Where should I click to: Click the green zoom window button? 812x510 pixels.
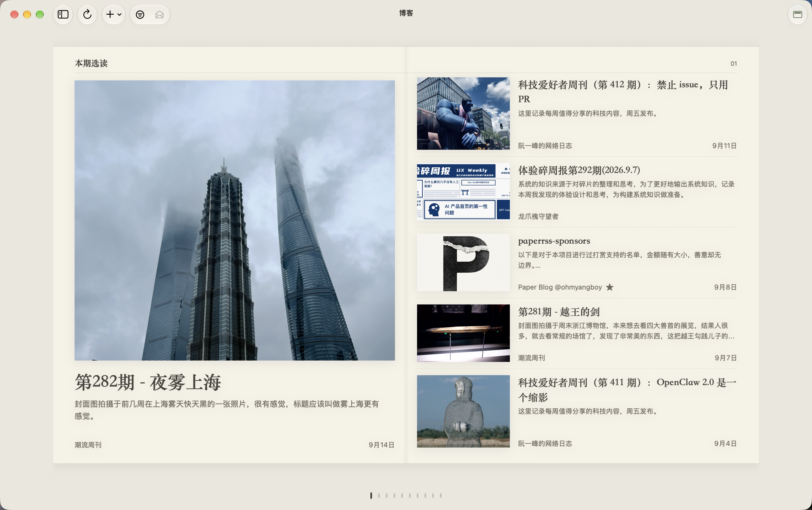click(x=40, y=14)
